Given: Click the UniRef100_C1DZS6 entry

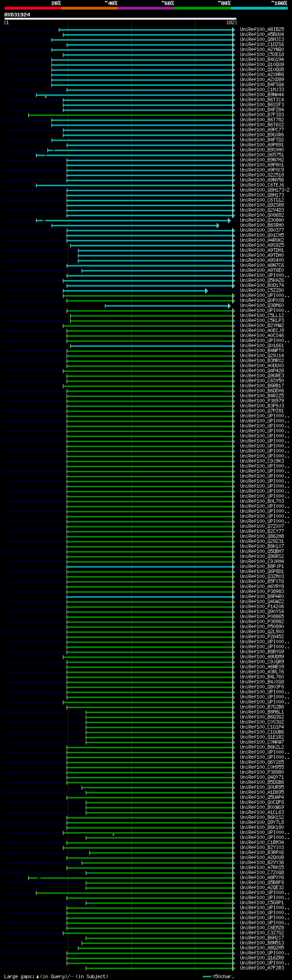Looking at the screenshot, I should (x=262, y=44).
